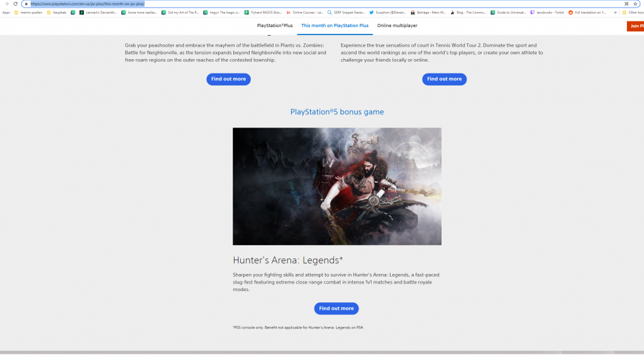Find out more about Plants vs. Zombies
644x357 pixels.
point(228,79)
